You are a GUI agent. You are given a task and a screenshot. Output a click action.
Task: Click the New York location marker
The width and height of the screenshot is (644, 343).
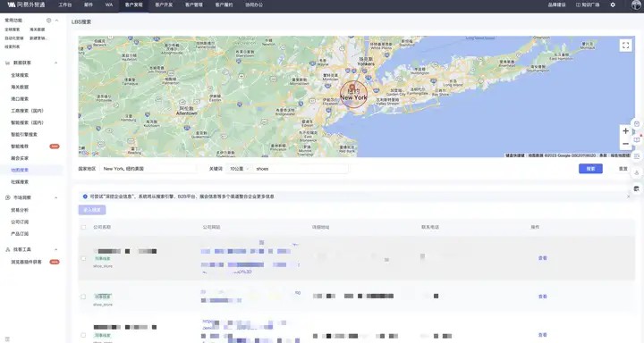point(352,87)
